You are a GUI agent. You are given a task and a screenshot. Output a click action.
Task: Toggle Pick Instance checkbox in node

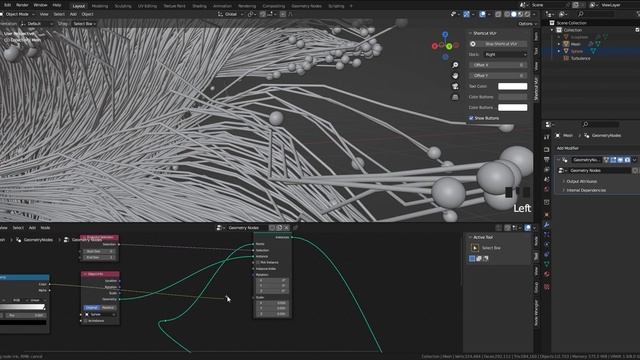[x=258, y=263]
